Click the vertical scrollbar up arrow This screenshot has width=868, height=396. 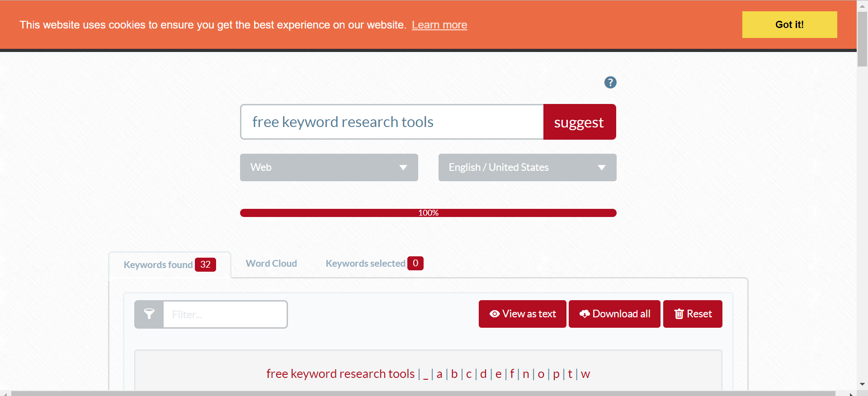(862, 6)
